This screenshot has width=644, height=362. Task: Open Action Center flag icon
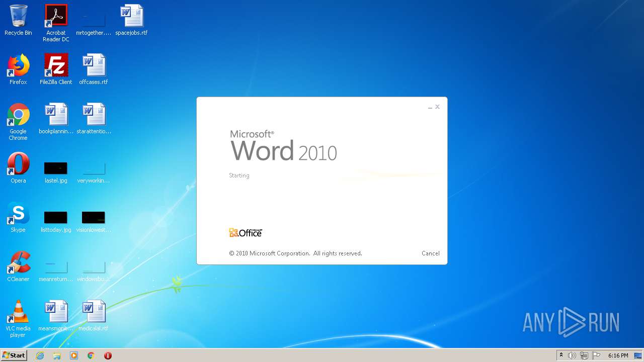[x=596, y=355]
